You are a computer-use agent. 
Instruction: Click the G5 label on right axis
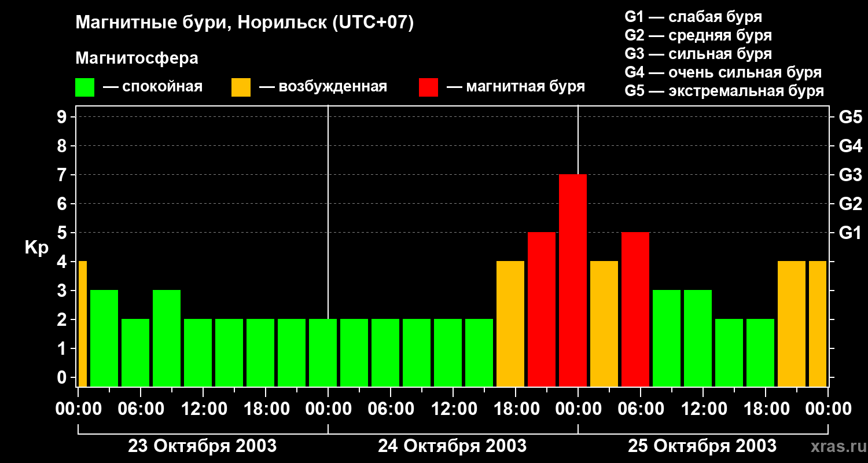(849, 117)
